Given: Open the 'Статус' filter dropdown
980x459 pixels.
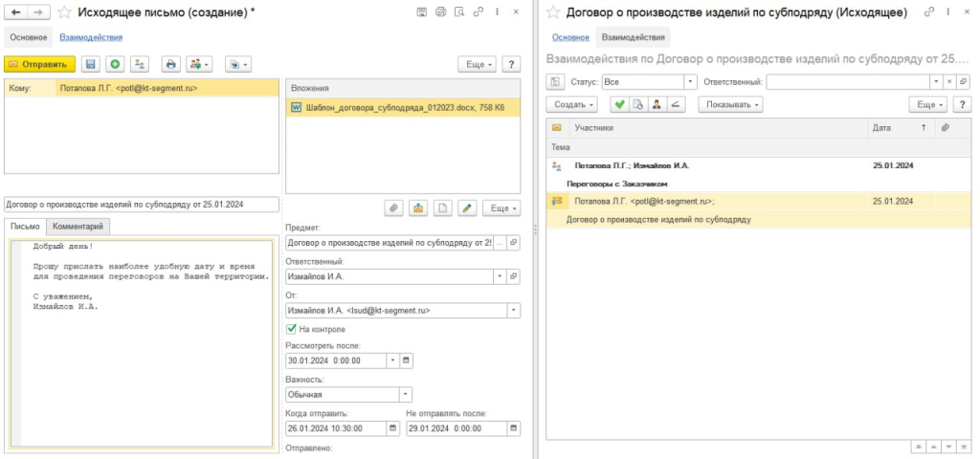Looking at the screenshot, I should (688, 82).
